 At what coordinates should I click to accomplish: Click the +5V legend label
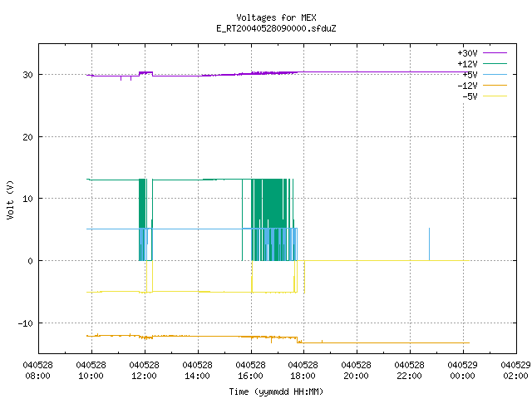coord(470,75)
